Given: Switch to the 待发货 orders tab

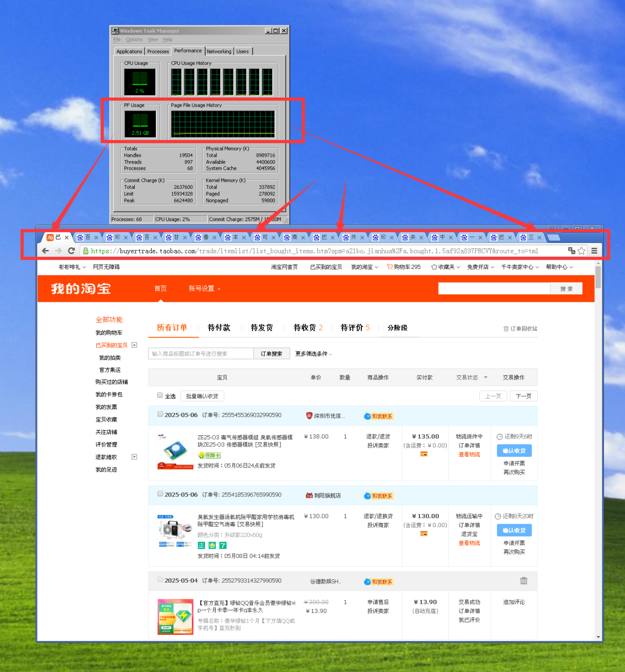Looking at the screenshot, I should coord(262,328).
